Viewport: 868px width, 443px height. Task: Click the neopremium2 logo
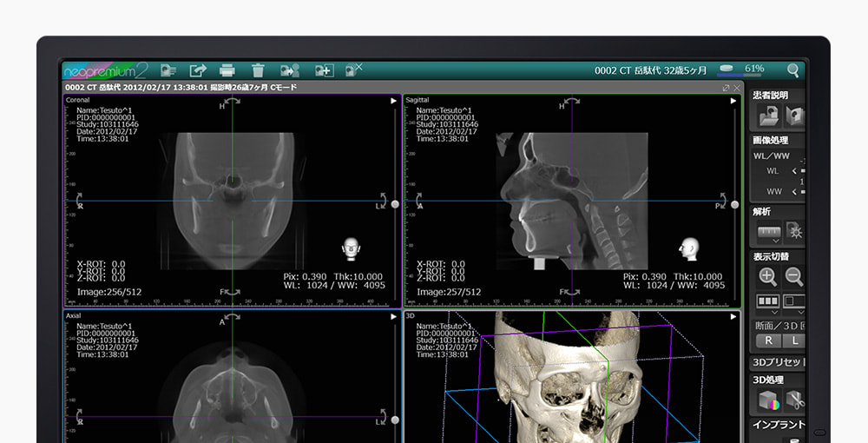[105, 71]
